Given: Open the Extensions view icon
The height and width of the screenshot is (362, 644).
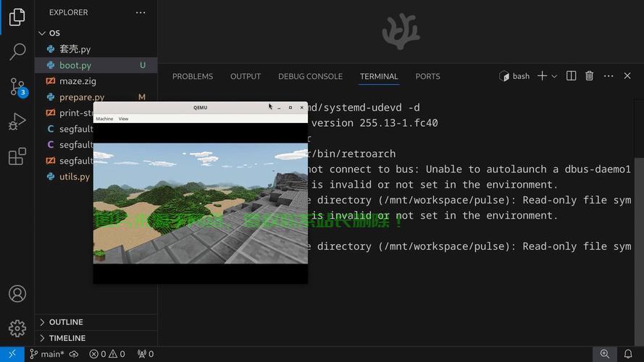Looking at the screenshot, I should click(x=17, y=156).
